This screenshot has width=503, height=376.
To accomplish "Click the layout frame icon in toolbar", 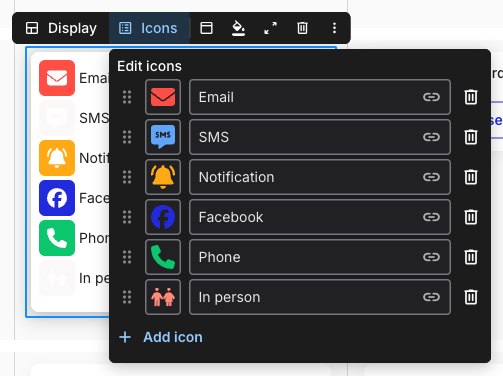I will tap(206, 28).
